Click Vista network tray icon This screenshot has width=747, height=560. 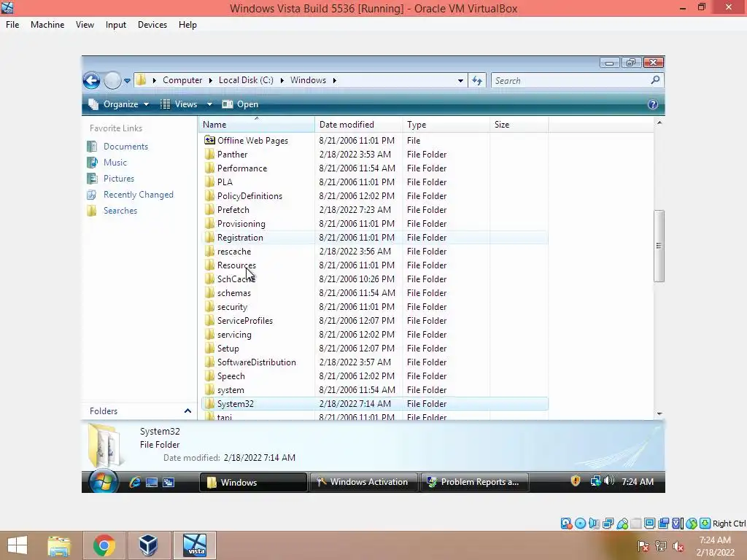[595, 481]
